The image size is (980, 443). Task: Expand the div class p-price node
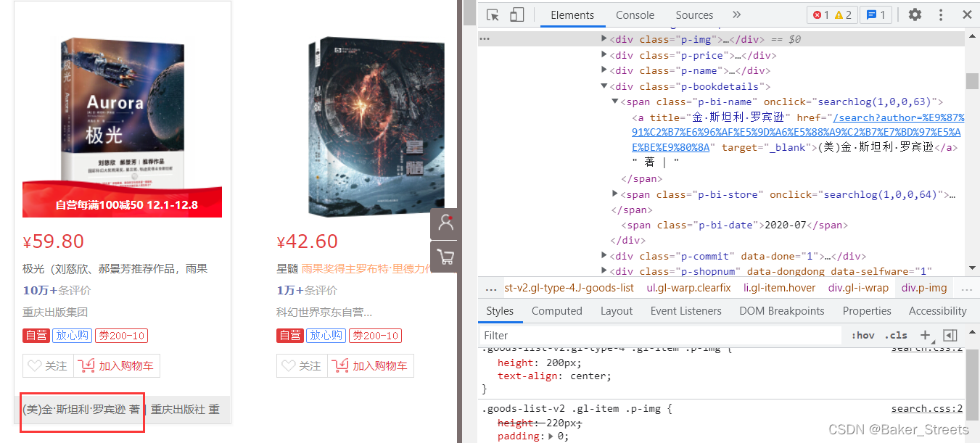(604, 55)
